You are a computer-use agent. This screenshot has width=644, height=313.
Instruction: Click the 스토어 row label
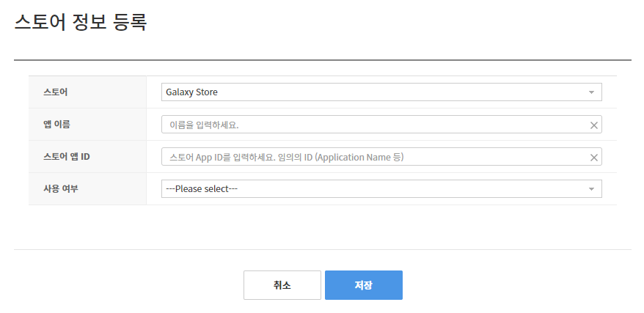click(x=56, y=92)
